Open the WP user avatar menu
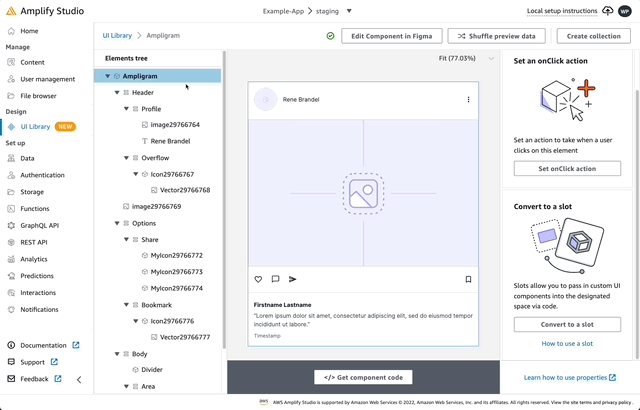This screenshot has width=640, height=410. tap(624, 11)
